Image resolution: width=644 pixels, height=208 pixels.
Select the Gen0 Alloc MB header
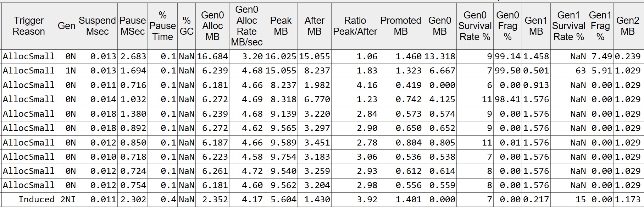click(212, 26)
